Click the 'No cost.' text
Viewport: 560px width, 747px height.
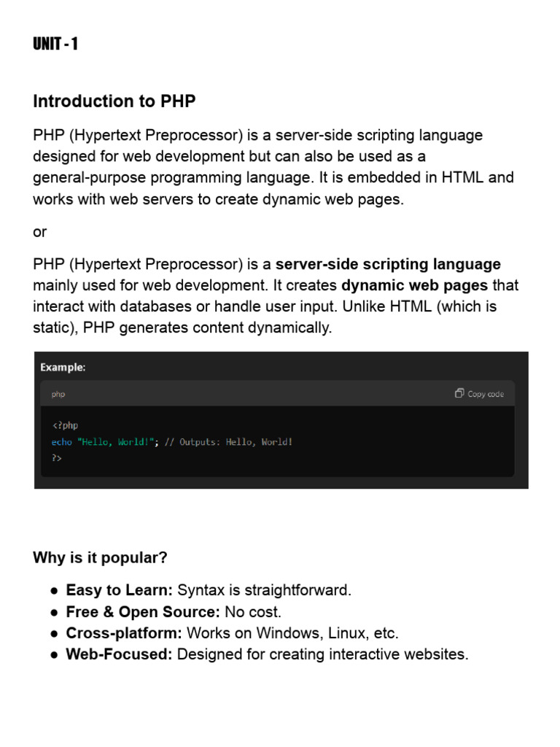(x=253, y=612)
